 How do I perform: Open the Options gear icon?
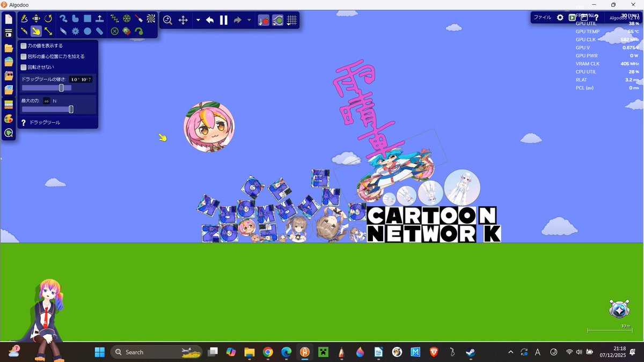[x=560, y=17]
